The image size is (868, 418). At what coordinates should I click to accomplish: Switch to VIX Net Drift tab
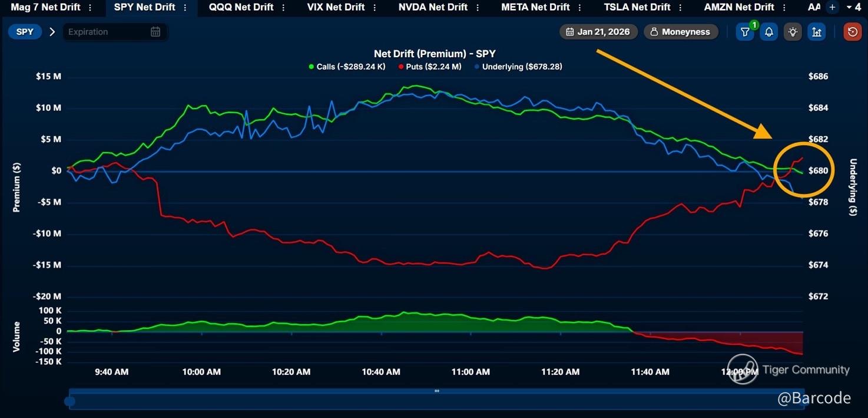(x=336, y=7)
